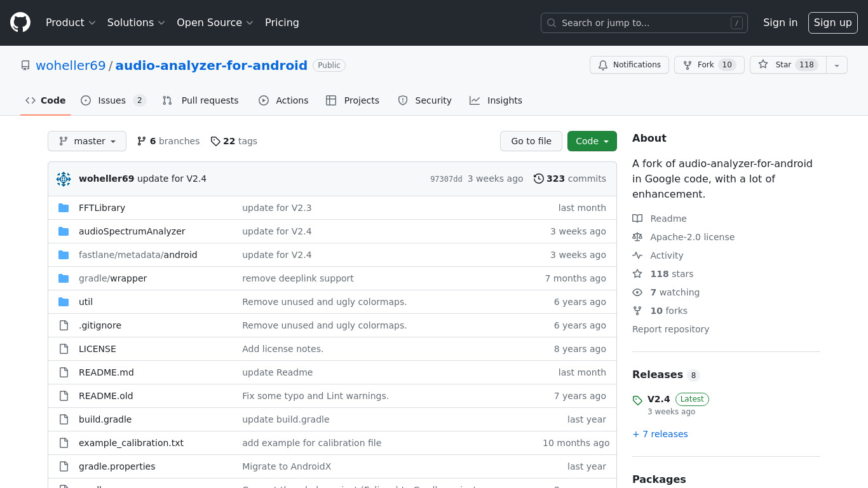Open the Star lists dropdown arrow
Image resolution: width=868 pixels, height=488 pixels.
(x=837, y=65)
